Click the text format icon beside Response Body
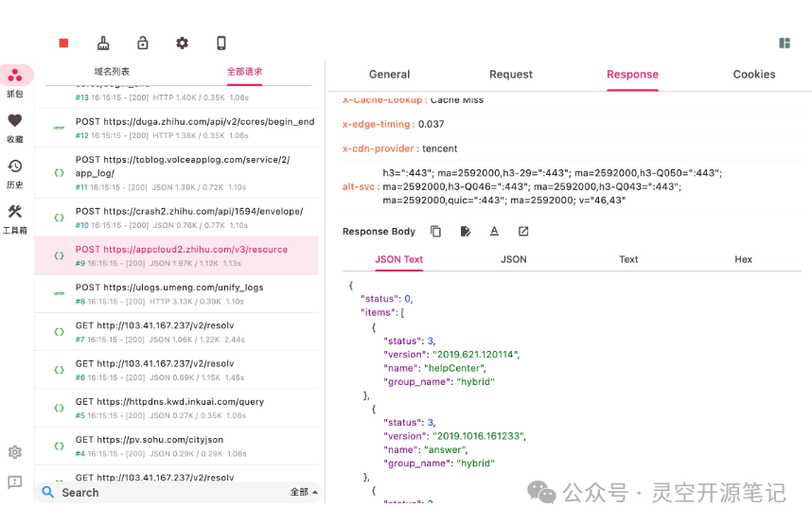The width and height of the screenshot is (812, 525). tap(494, 231)
